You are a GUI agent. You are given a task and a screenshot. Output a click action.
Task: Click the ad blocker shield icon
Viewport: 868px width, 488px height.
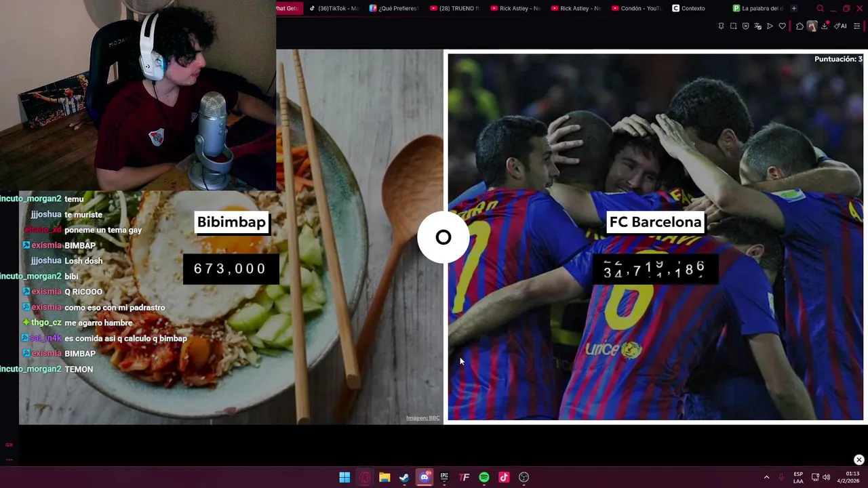745,26
